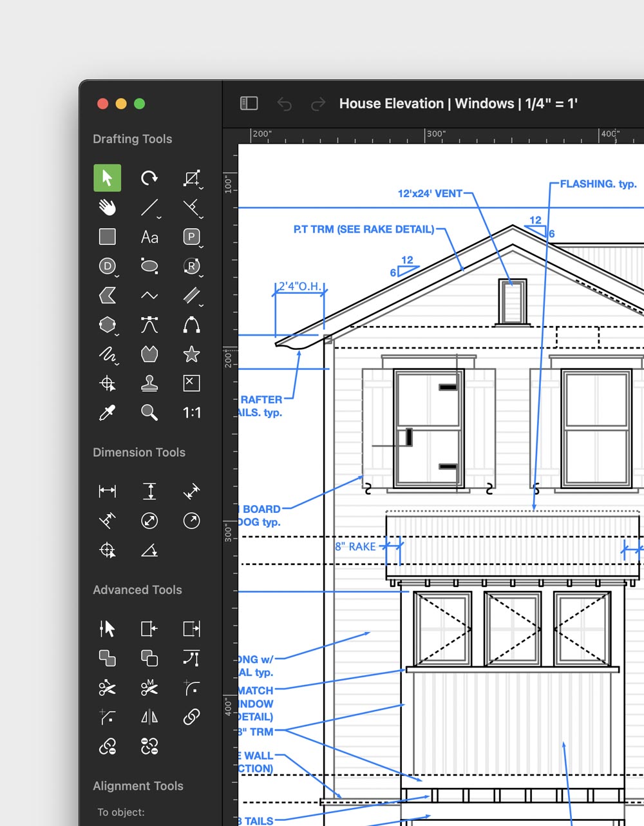The image size is (644, 826).
Task: Select the Hand pan tool
Action: tap(107, 207)
